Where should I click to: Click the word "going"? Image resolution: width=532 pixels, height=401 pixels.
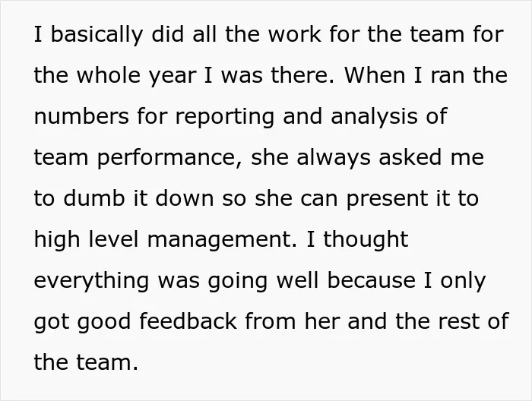coord(238,282)
